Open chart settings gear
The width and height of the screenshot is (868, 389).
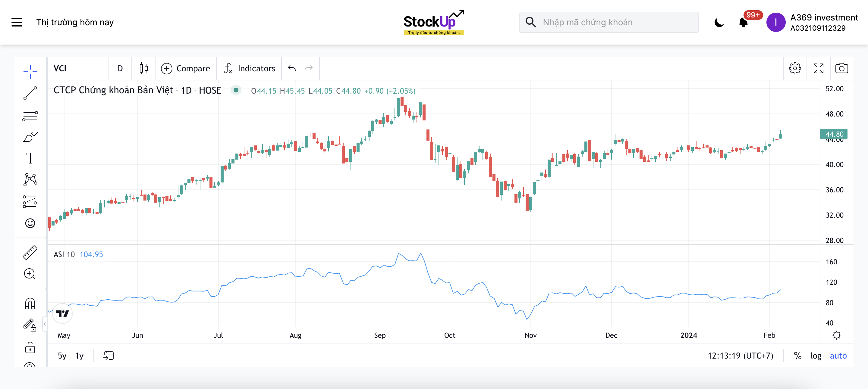pyautogui.click(x=795, y=68)
